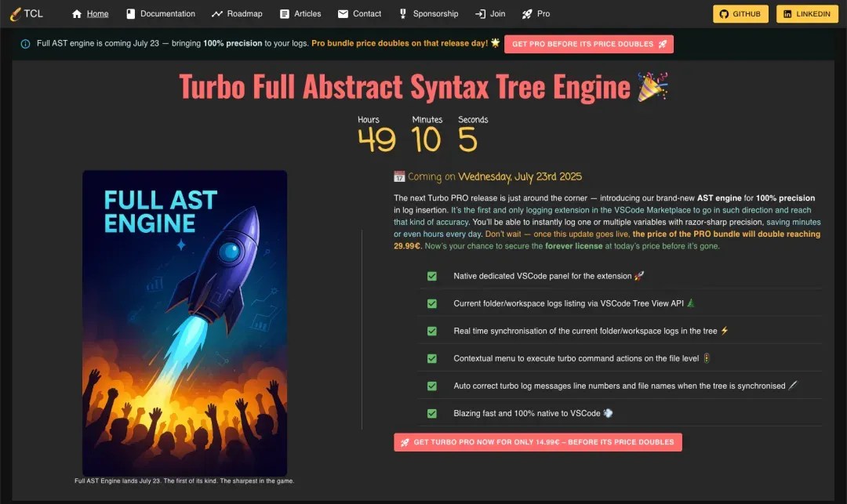Click Get Pro Before Its Price Doubles banner button
Viewport: 847px width, 504px height.
589,44
